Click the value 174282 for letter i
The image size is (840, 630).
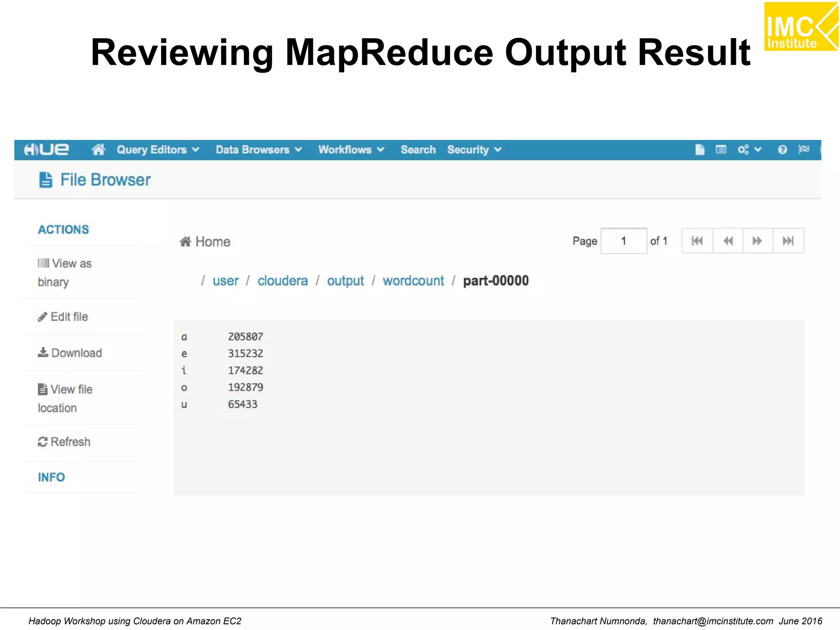(245, 370)
